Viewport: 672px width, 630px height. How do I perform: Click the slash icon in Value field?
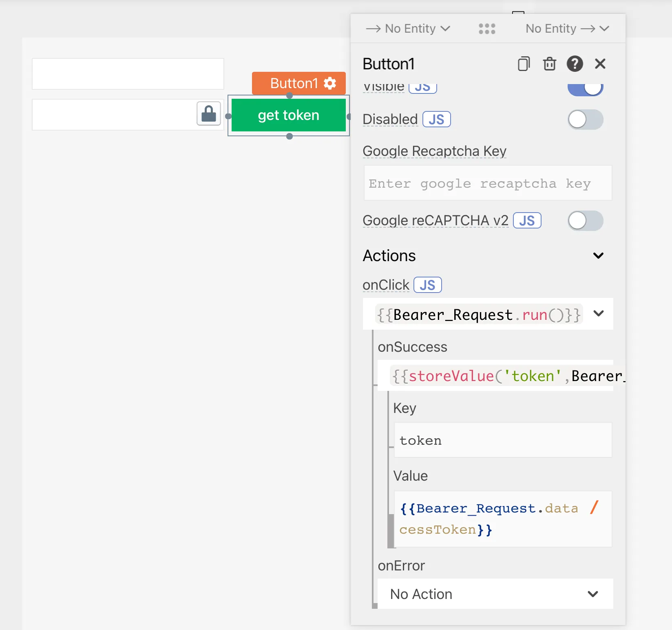pos(594,508)
